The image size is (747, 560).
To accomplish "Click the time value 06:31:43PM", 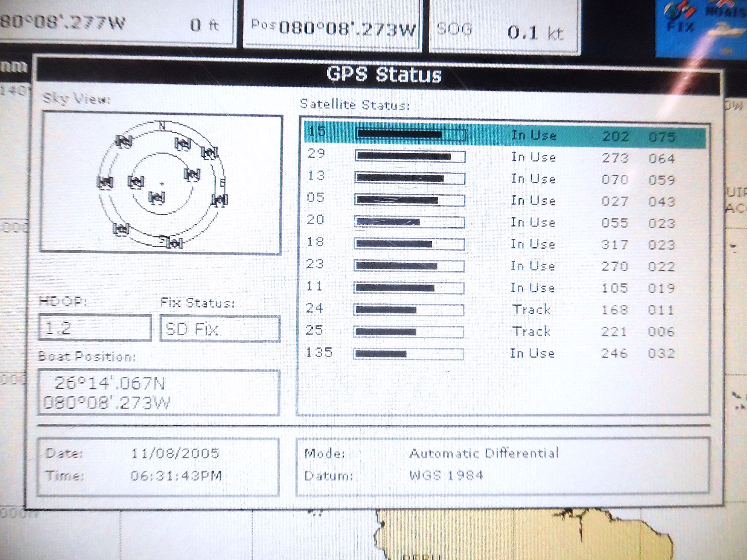I will [x=176, y=476].
